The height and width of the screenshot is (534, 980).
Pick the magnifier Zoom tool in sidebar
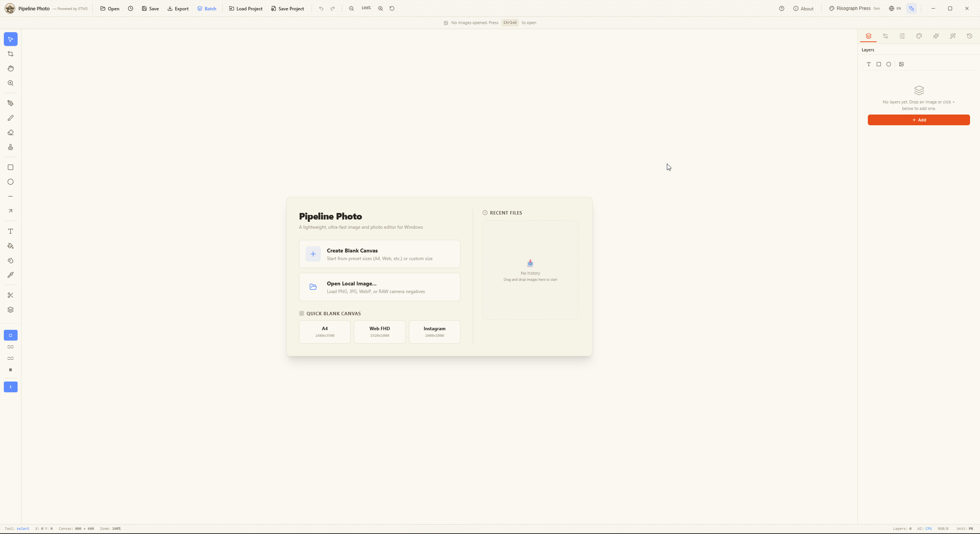11,83
